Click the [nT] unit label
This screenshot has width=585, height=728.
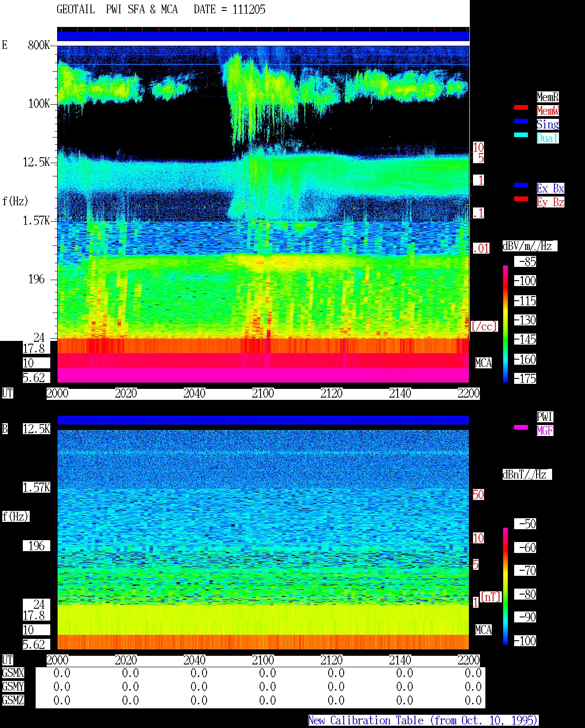pyautogui.click(x=491, y=597)
